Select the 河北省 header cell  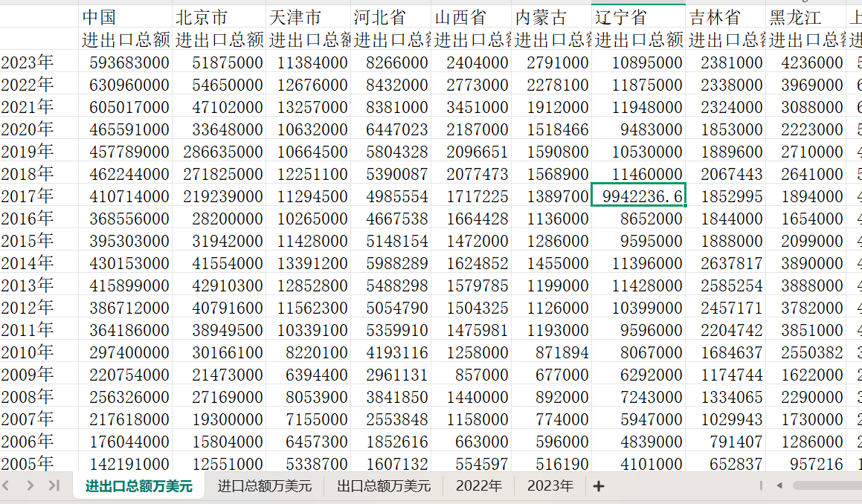pos(391,17)
